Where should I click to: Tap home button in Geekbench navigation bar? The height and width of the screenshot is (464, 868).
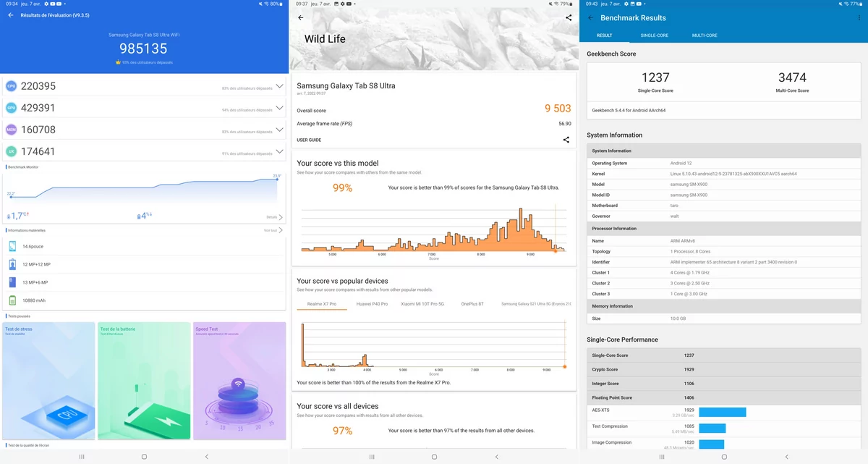(724, 457)
